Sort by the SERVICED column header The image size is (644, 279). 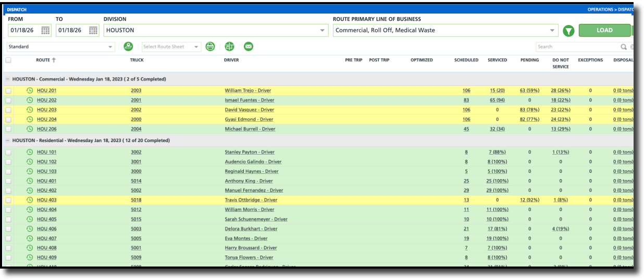[x=497, y=60]
